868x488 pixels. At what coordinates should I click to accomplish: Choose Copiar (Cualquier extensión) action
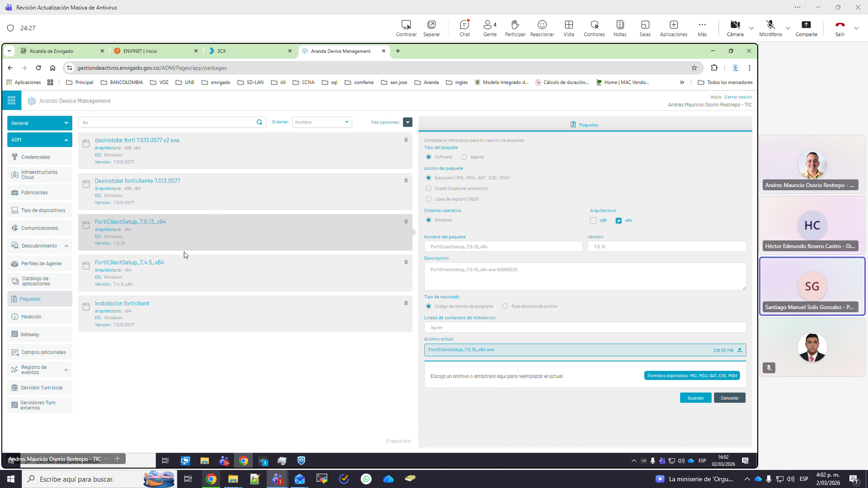429,188
